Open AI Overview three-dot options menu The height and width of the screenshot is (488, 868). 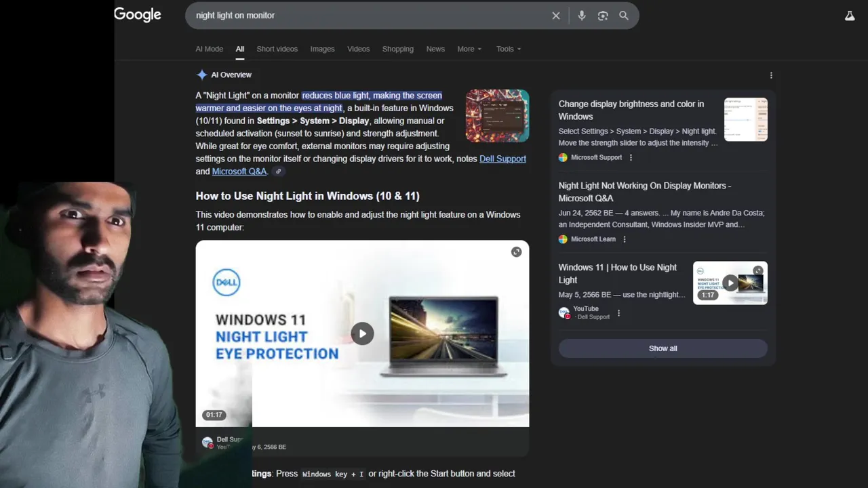[x=771, y=75]
